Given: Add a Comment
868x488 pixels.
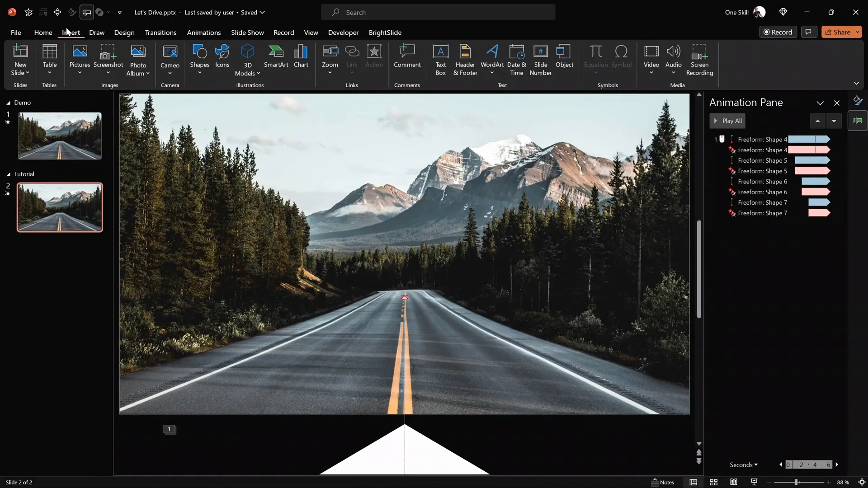Looking at the screenshot, I should [x=407, y=56].
